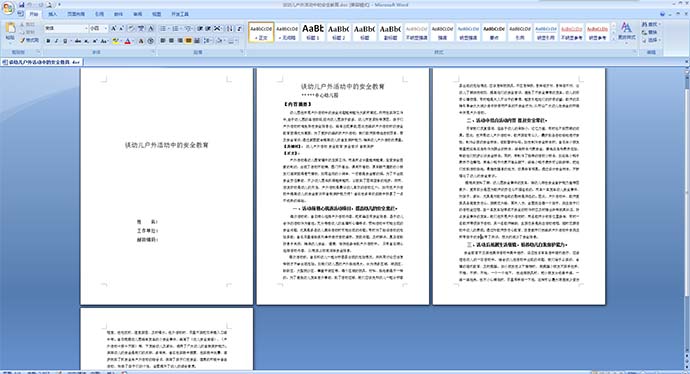The image size is (690, 374).
Task: Open the Insert ribbon tab
Action: (53, 14)
